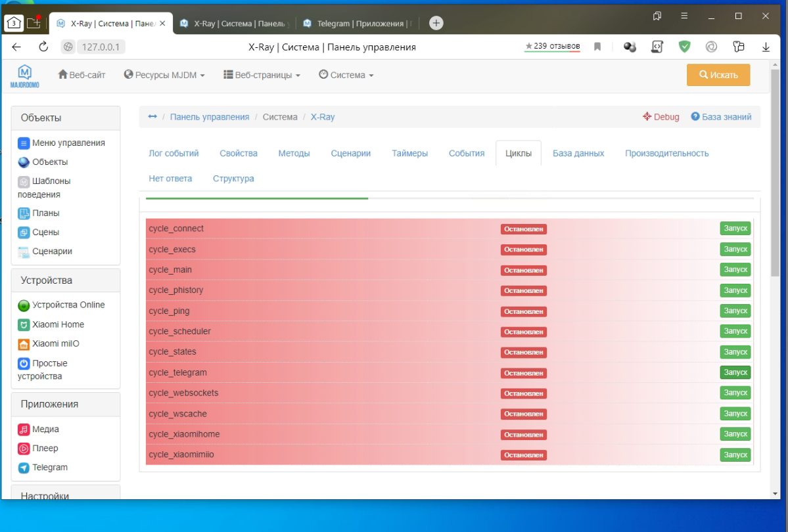Image resolution: width=788 pixels, height=532 pixels.
Task: Start the cycle_main cycle
Action: pyautogui.click(x=735, y=269)
